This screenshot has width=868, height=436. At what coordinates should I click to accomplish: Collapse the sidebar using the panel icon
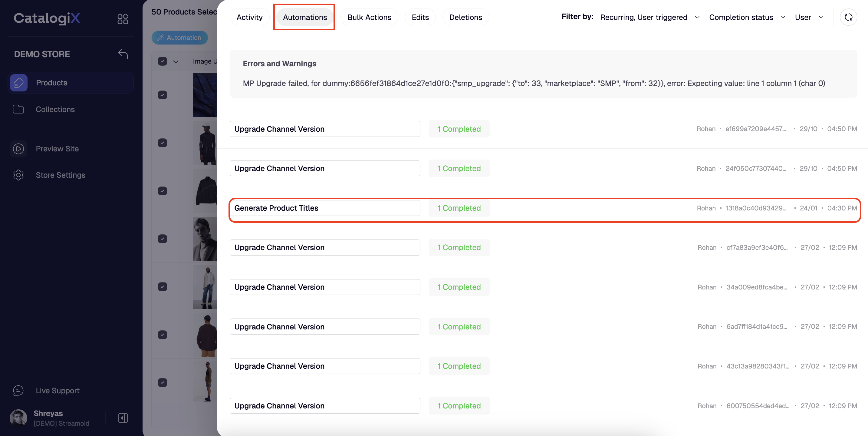coord(123,418)
